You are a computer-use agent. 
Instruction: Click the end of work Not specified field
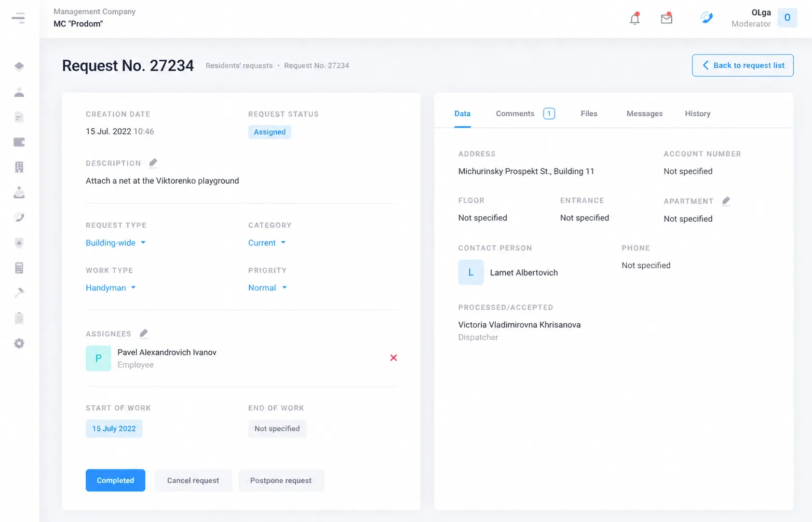[277, 429]
